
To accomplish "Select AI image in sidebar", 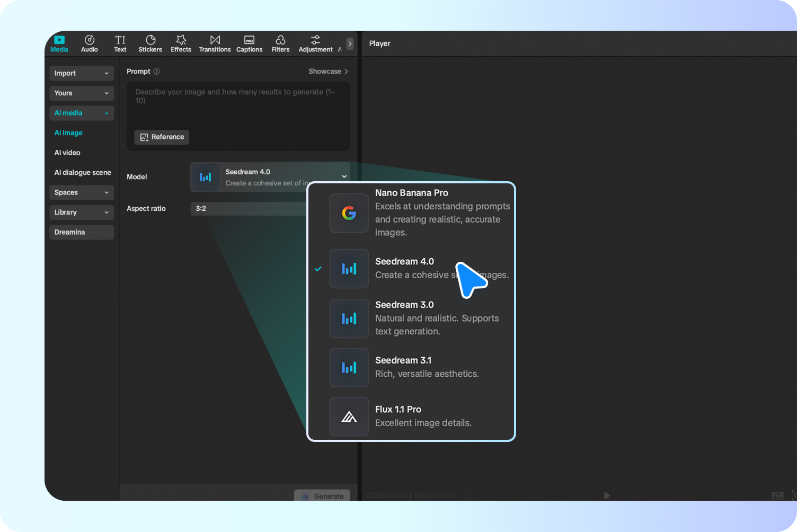I will coord(68,133).
